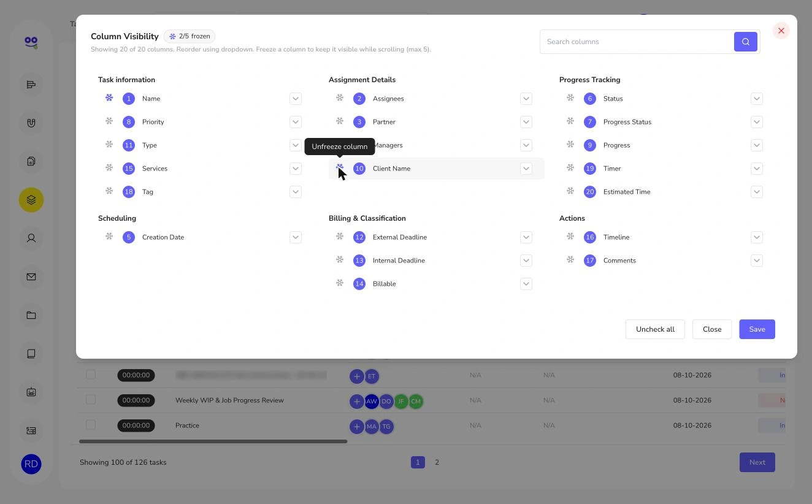Image resolution: width=812 pixels, height=504 pixels.
Task: Open reorder dropdown for Name
Action: coord(296,99)
